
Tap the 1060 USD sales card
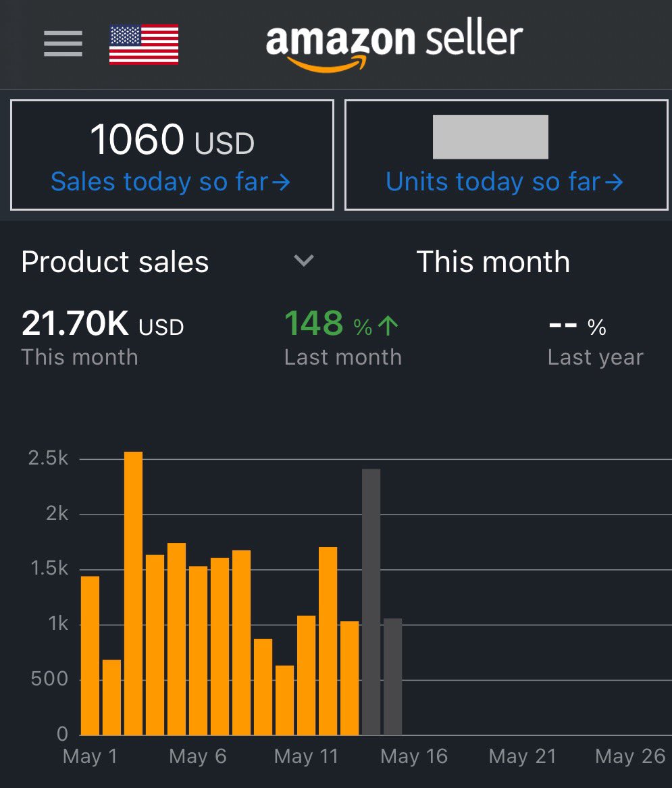[x=172, y=155]
